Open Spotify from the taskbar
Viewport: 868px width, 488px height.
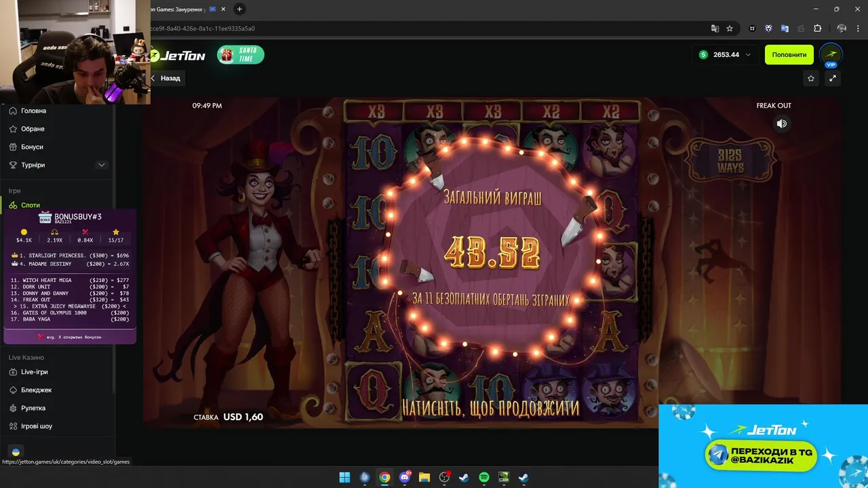[484, 477]
